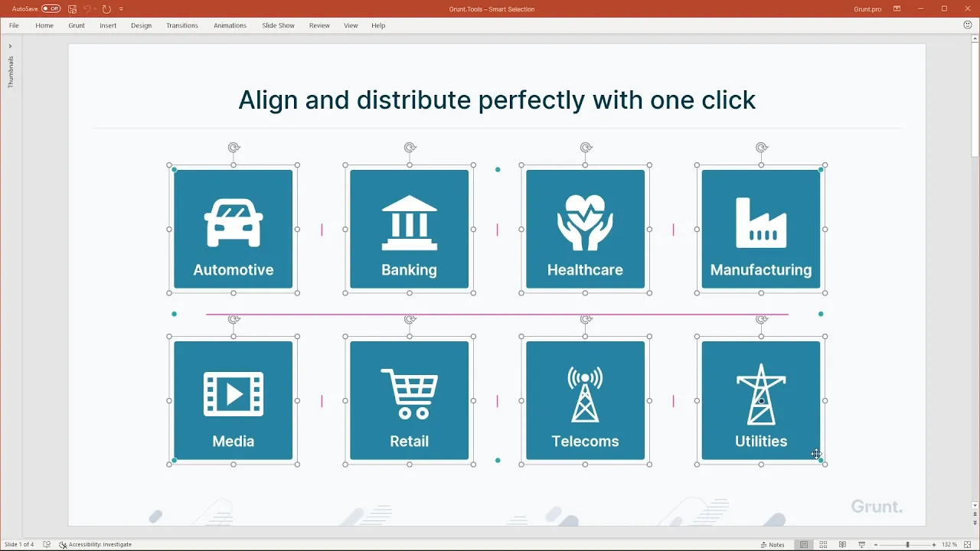
Task: Switch to Normal view icon
Action: point(804,544)
